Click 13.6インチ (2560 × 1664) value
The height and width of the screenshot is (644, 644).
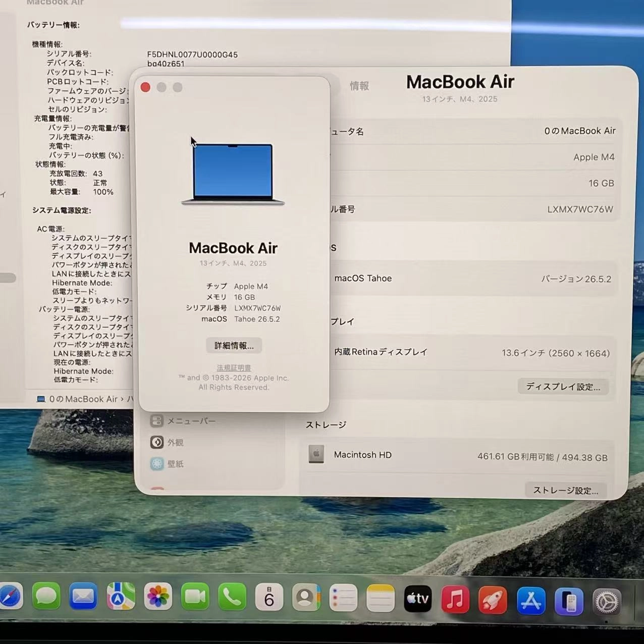[556, 353]
